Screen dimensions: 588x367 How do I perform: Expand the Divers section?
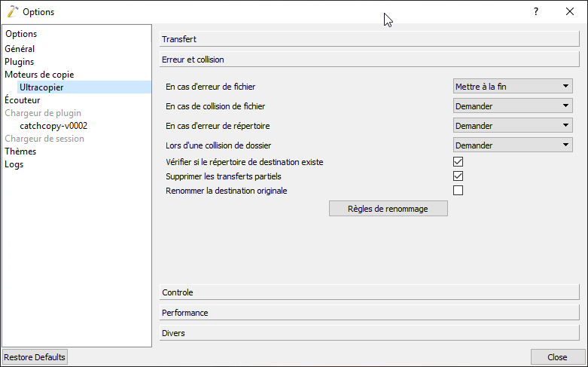pos(369,333)
